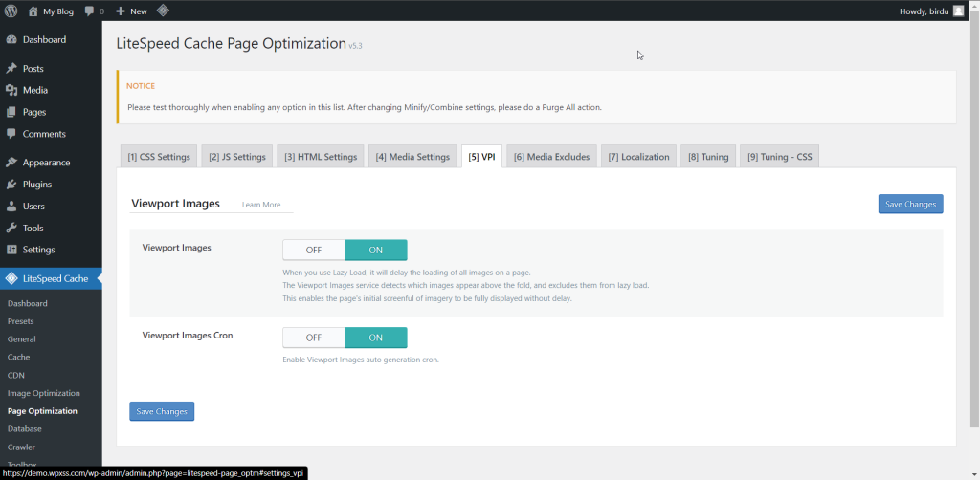
Task: Click the Dashboard gauge icon in sidebar
Action: [11, 39]
